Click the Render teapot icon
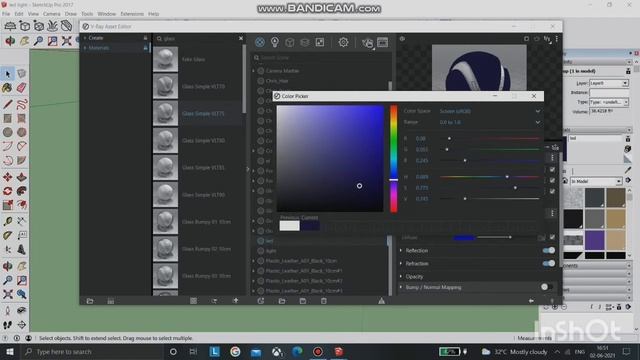The image size is (640, 360). click(367, 42)
